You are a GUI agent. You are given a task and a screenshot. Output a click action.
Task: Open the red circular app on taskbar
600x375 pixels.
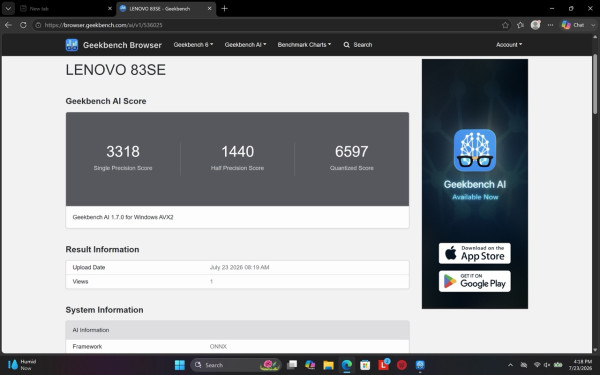[401, 365]
